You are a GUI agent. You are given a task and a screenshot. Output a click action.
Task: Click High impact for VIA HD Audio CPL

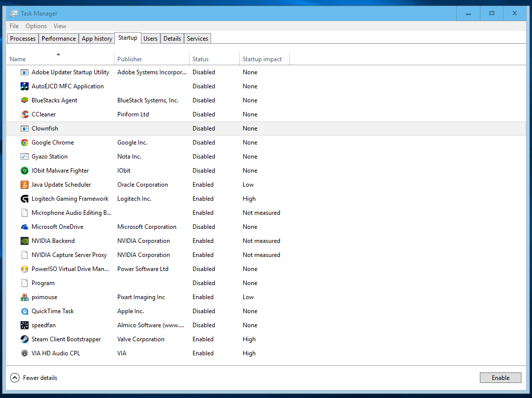pos(249,353)
